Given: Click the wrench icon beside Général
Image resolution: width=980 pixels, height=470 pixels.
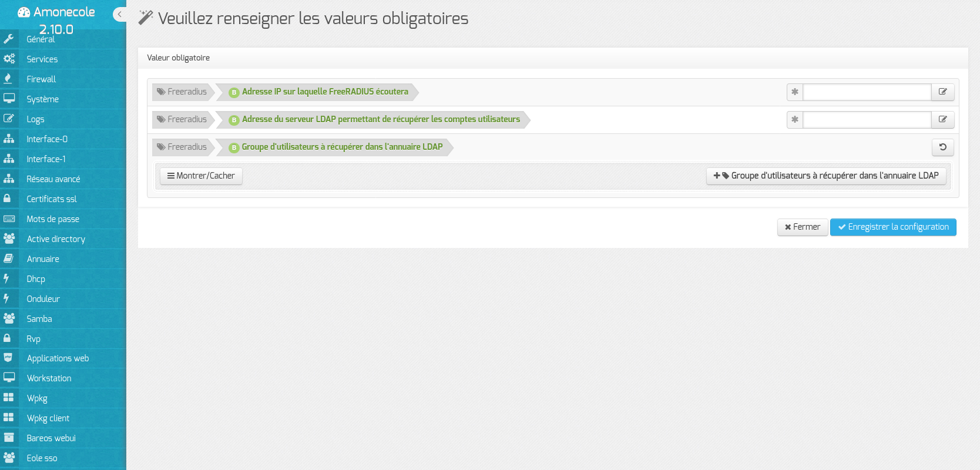Looking at the screenshot, I should point(9,39).
